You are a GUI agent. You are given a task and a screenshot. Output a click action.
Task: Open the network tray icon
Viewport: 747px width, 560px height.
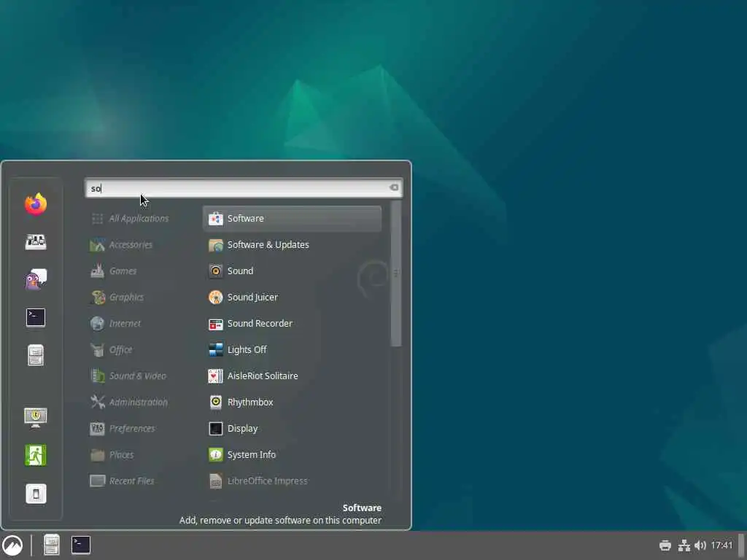[684, 545]
